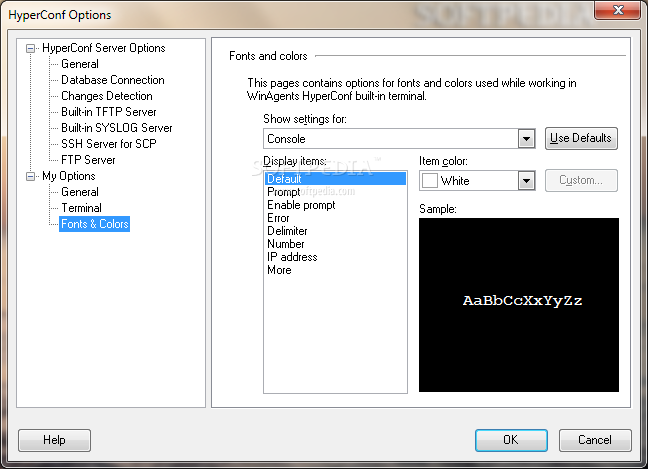
Task: Select Fonts & Colors tree item
Action: point(95,224)
